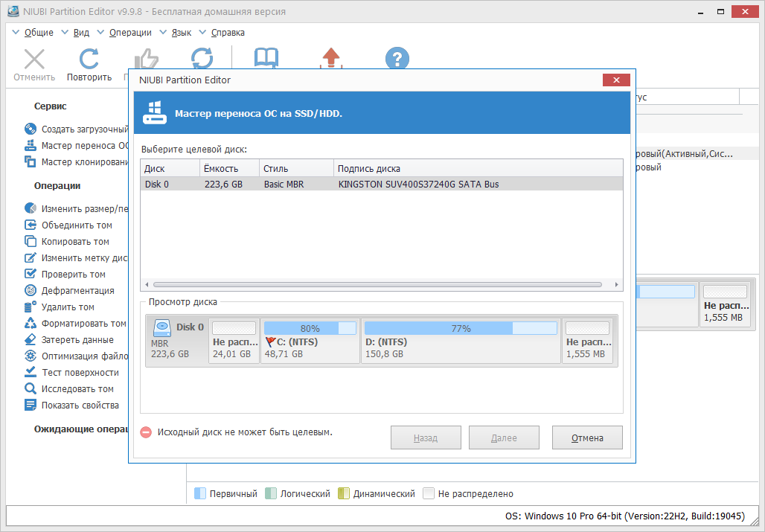Click the Мастер клонирования sidebar icon
Screen dimensions: 765x532
(31, 161)
